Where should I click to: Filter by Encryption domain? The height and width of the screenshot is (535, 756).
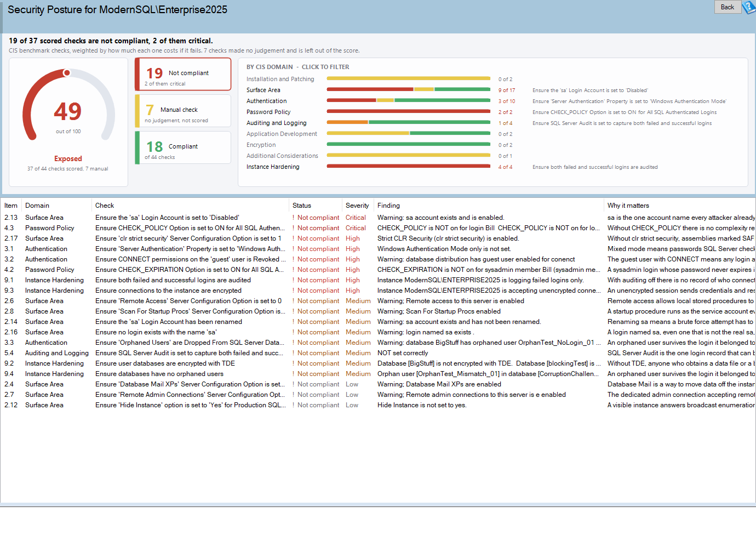pos(261,145)
